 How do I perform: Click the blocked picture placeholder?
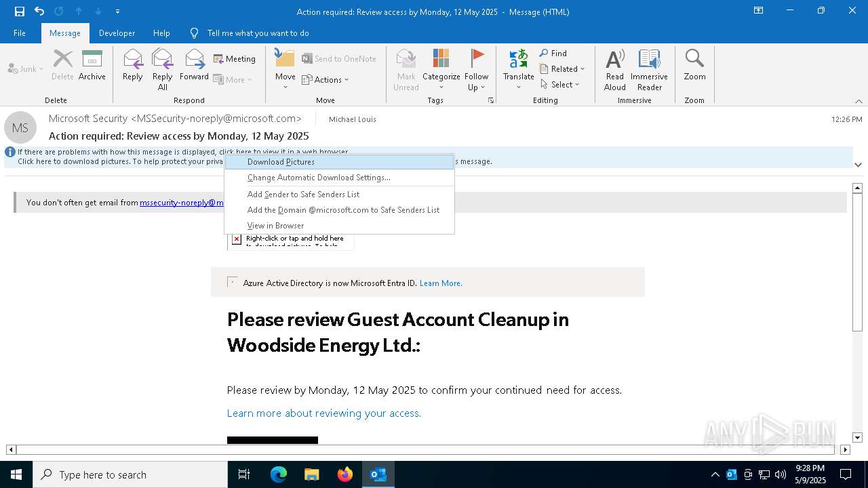[291, 241]
